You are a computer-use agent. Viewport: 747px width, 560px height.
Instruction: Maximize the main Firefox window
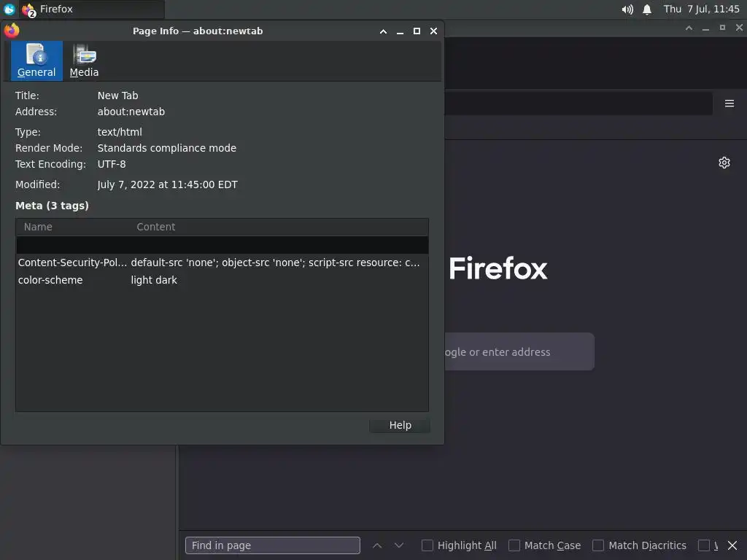pos(722,28)
